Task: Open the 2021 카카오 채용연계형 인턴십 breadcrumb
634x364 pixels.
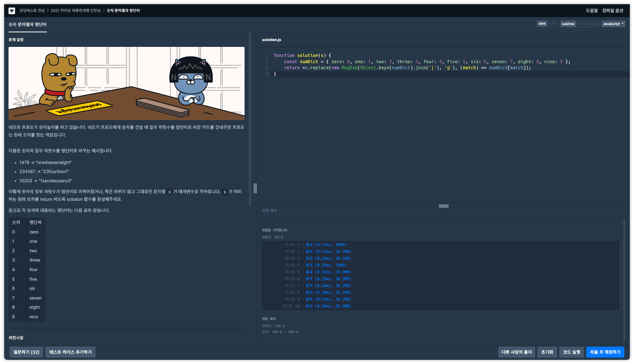Action: (76, 10)
